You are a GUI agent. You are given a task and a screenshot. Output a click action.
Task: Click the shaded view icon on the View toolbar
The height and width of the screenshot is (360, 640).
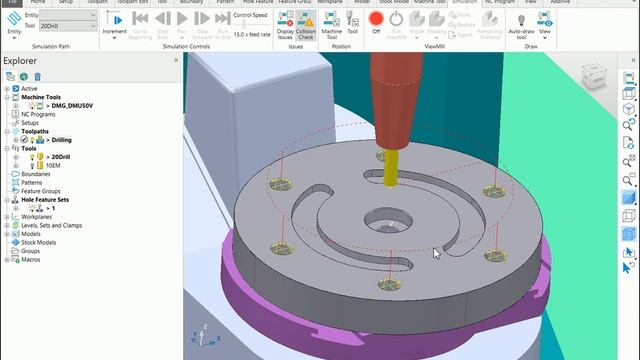click(x=629, y=198)
